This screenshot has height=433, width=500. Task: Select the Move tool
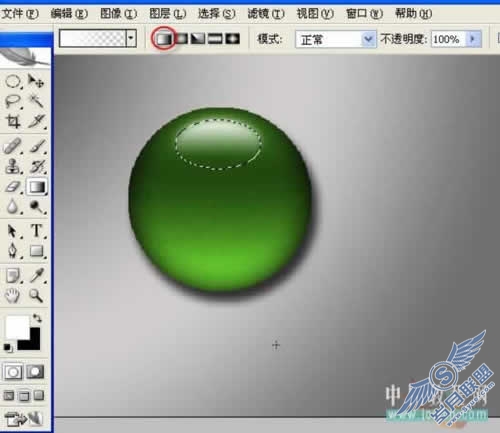click(36, 81)
